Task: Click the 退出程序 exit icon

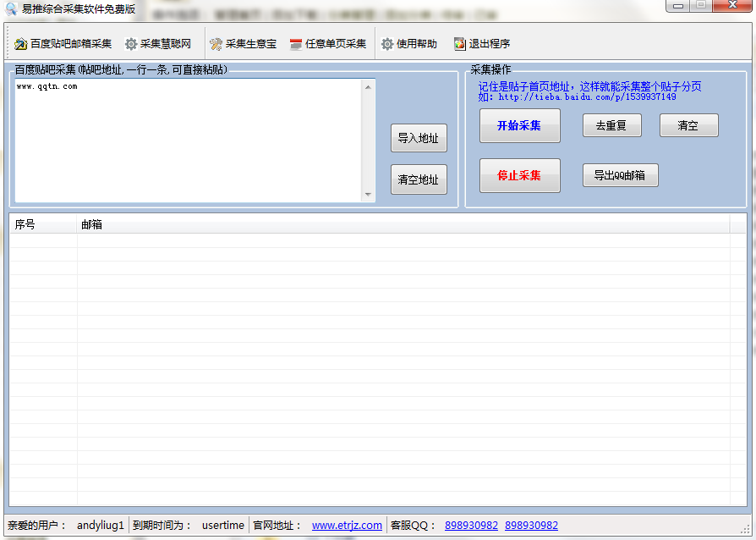Action: pos(460,44)
